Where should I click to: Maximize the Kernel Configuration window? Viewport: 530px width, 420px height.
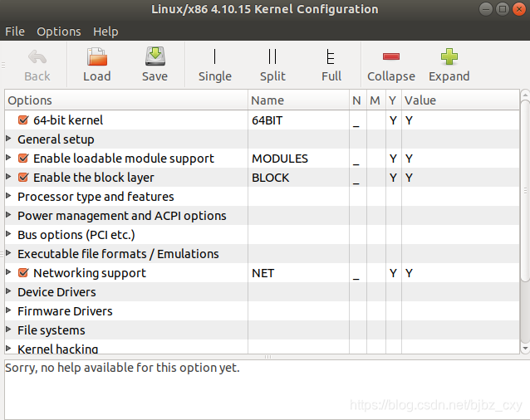pyautogui.click(x=503, y=9)
